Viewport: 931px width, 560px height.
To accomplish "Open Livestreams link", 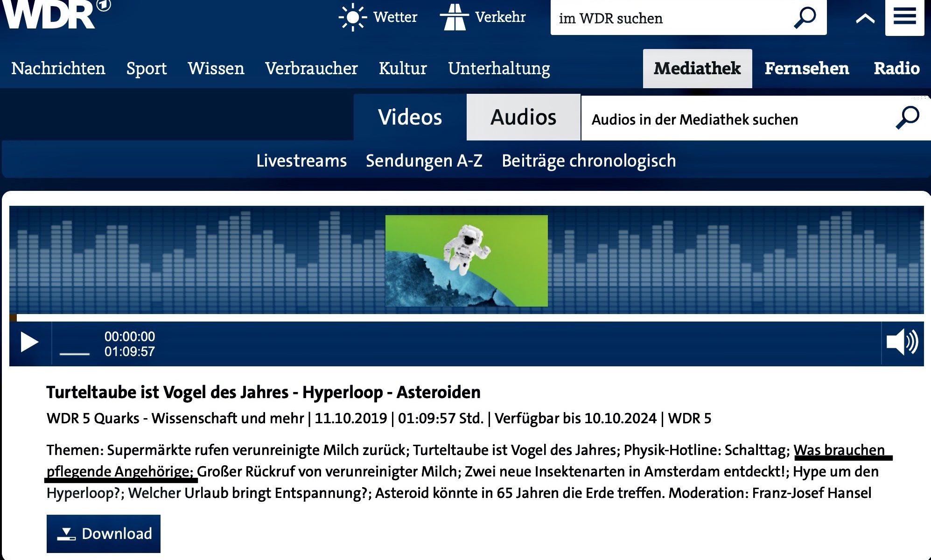I will [x=301, y=161].
